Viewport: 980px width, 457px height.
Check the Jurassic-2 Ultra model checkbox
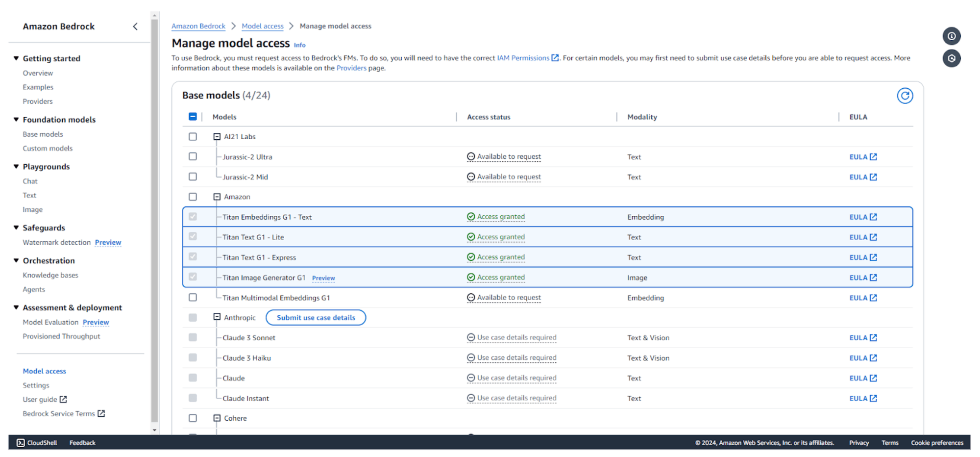[x=193, y=156]
